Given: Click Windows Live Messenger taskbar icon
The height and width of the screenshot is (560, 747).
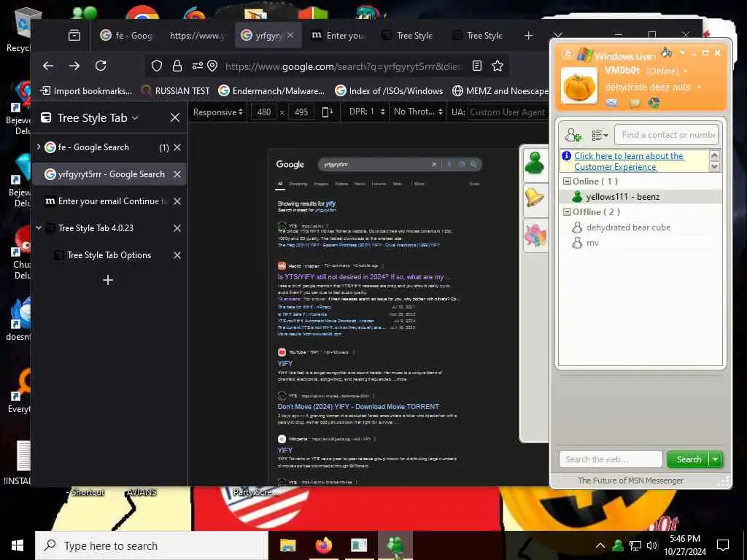Looking at the screenshot, I should 395,545.
